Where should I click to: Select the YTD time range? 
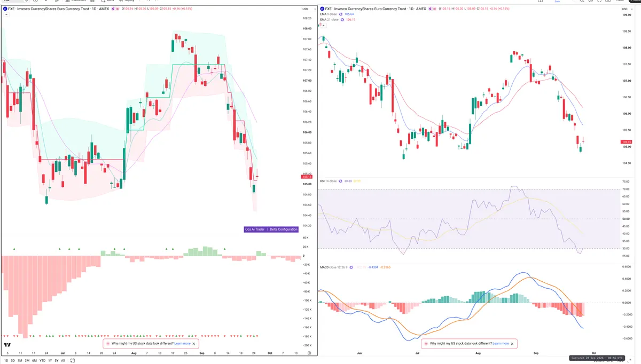click(42, 361)
